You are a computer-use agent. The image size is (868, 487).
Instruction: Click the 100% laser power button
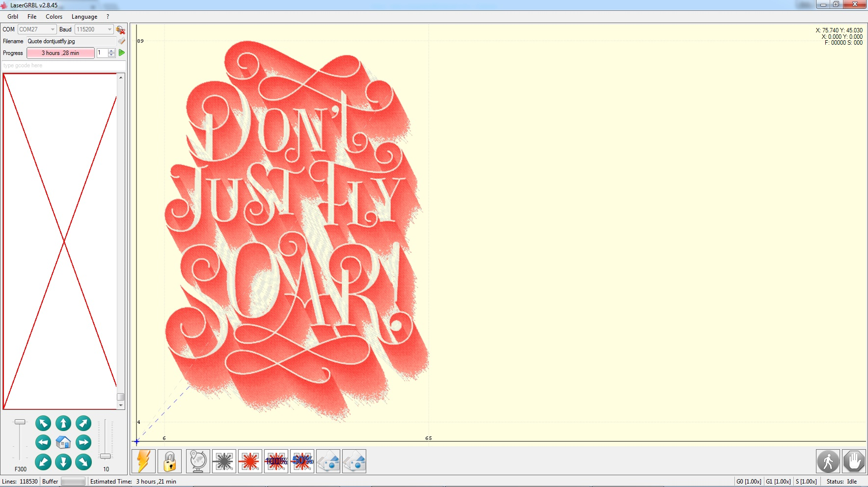pos(276,461)
